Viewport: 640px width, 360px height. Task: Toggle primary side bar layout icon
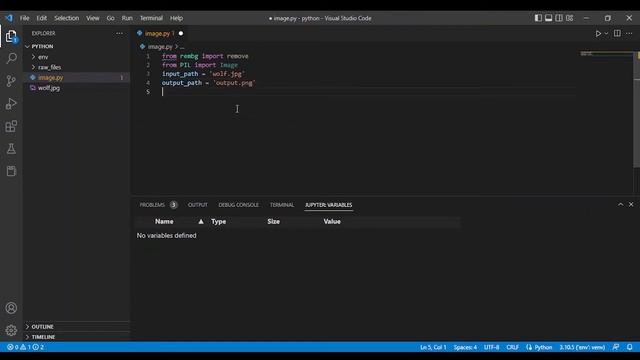pos(538,18)
